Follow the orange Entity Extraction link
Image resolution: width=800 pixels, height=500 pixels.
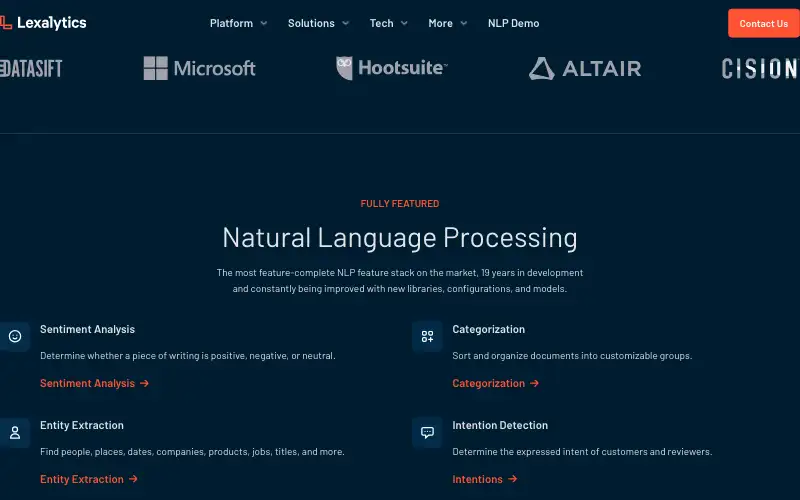pyautogui.click(x=89, y=479)
